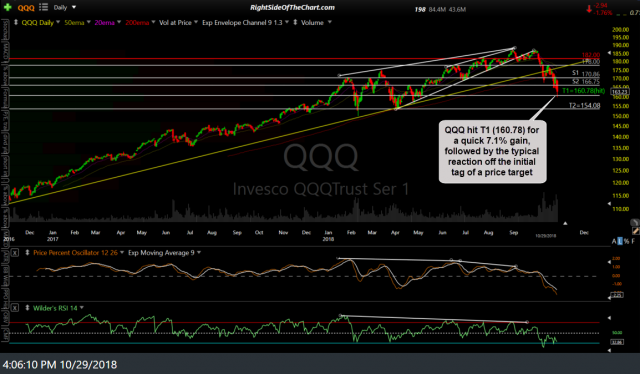The width and height of the screenshot is (640, 374).
Task: Click the QQQ hit T1 annotation note
Action: 492,151
